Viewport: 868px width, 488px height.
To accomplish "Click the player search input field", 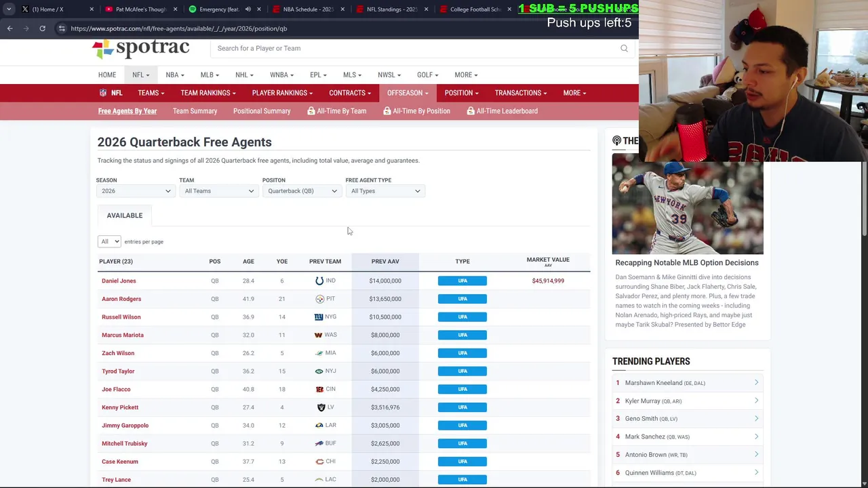I will click(x=414, y=48).
